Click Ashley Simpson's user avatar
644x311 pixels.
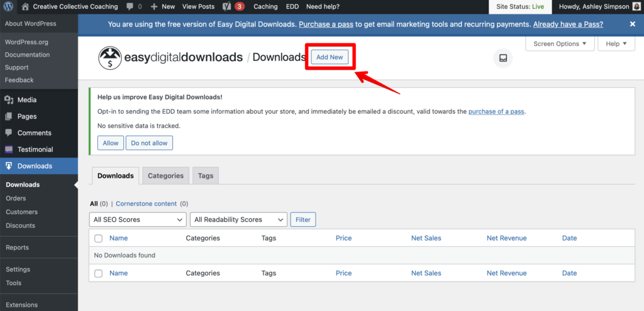(636, 6)
